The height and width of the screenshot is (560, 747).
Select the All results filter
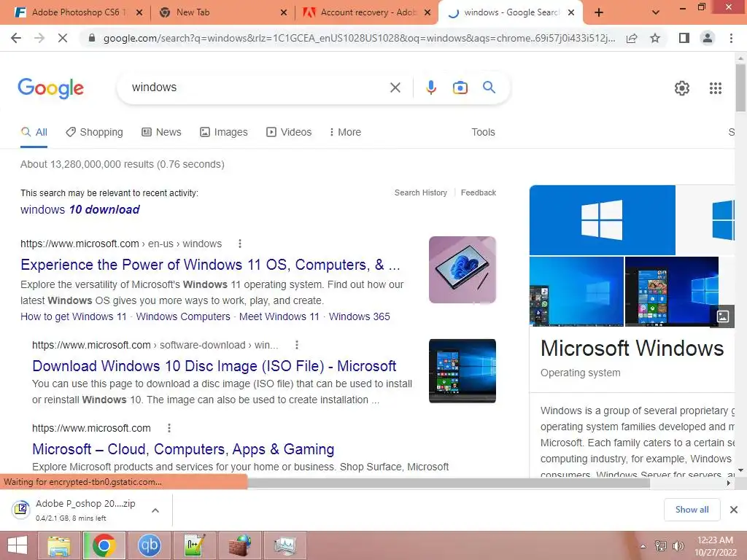[x=34, y=133]
